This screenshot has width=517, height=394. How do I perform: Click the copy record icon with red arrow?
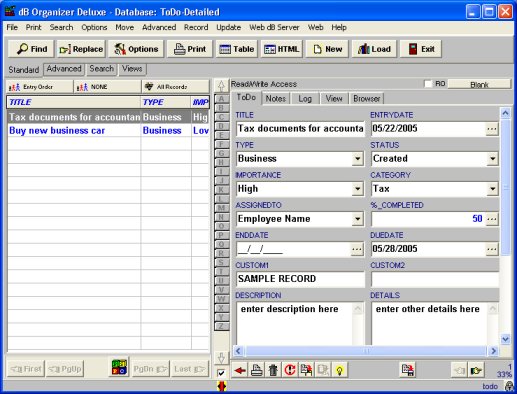306,370
